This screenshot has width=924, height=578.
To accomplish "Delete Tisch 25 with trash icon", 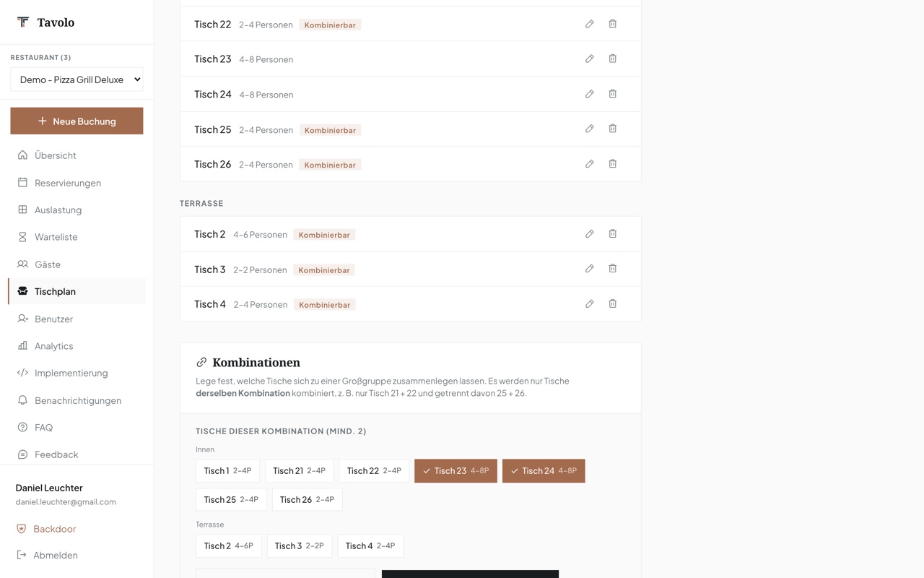I will 612,129.
